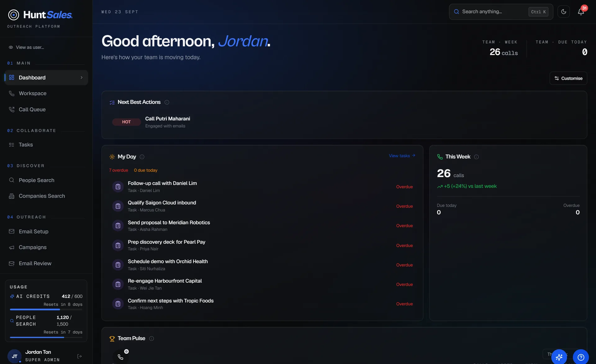Open Follow-up call with Daniel Lim
The height and width of the screenshot is (364, 596).
(x=162, y=183)
